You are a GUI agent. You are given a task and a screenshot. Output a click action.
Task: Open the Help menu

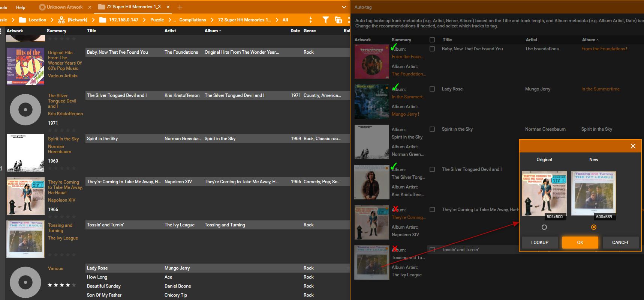pyautogui.click(x=21, y=7)
